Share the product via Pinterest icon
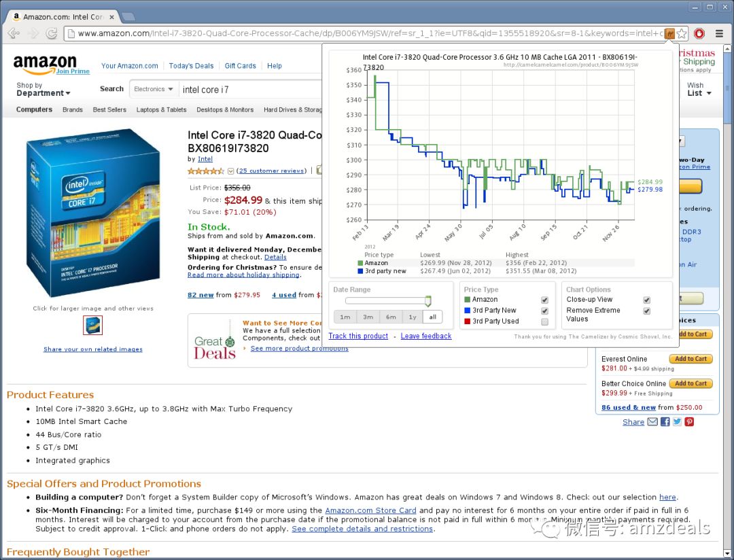 point(689,422)
